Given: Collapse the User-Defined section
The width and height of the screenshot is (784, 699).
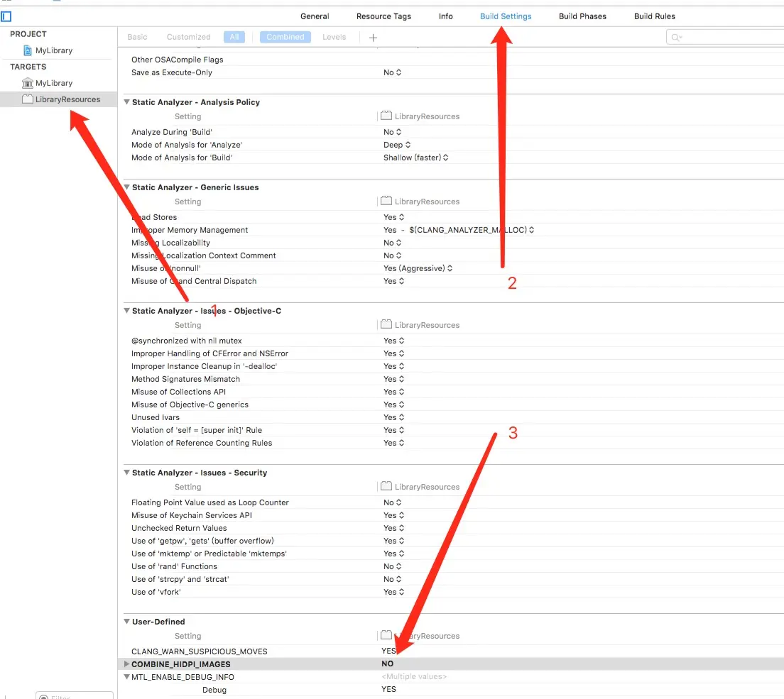Looking at the screenshot, I should 126,622.
